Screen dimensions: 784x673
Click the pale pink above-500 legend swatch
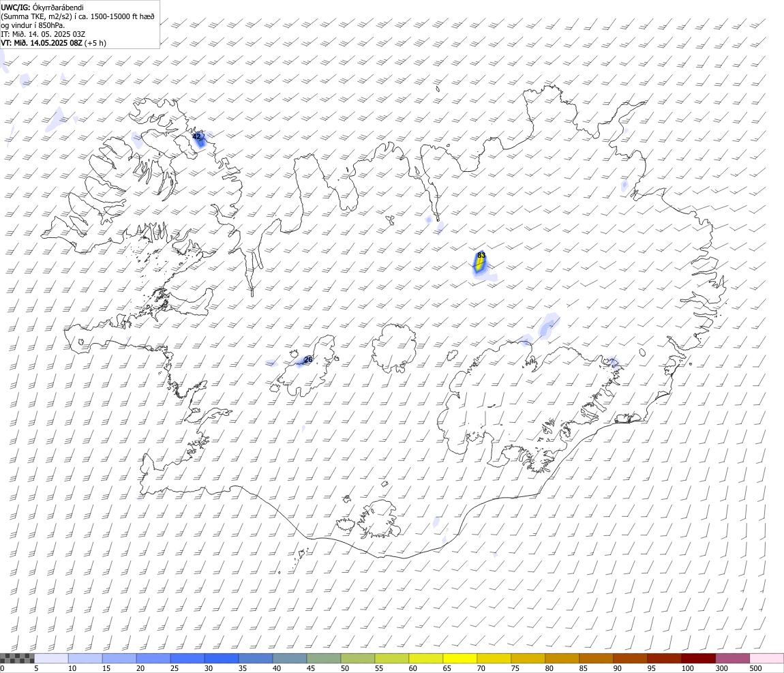pos(766,658)
